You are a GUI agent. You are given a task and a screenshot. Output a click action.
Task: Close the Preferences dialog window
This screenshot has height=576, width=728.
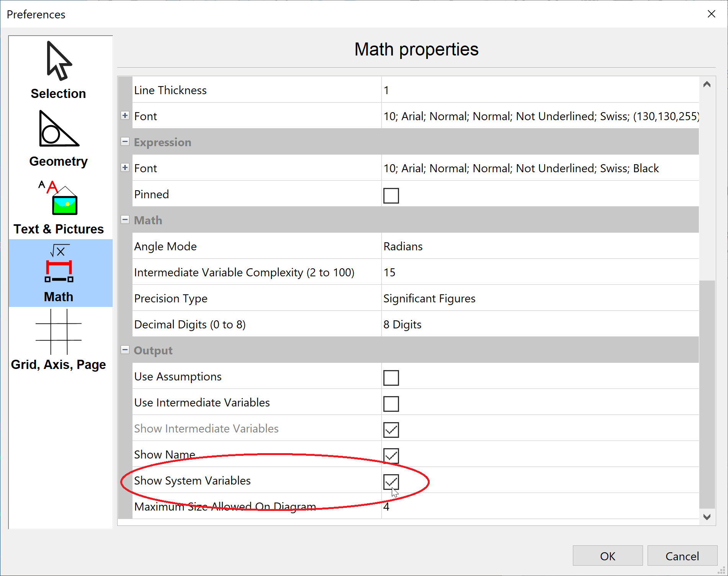point(711,14)
